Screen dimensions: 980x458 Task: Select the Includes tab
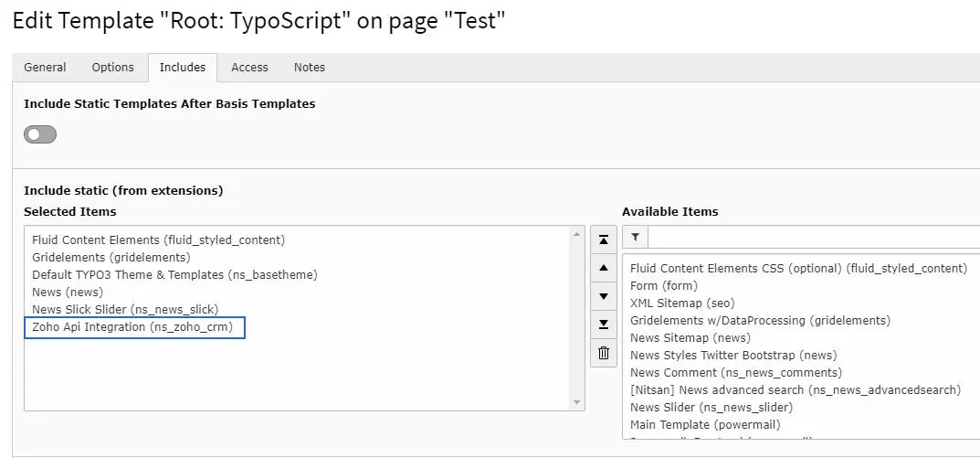click(183, 68)
